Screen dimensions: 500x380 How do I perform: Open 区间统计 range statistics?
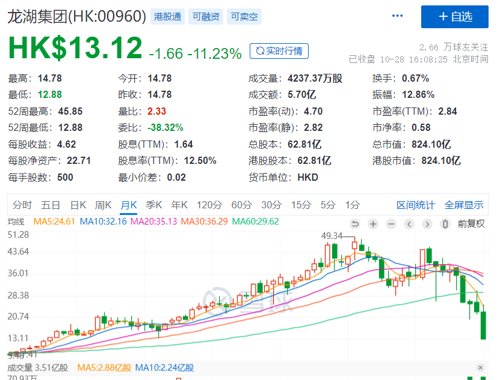click(416, 205)
